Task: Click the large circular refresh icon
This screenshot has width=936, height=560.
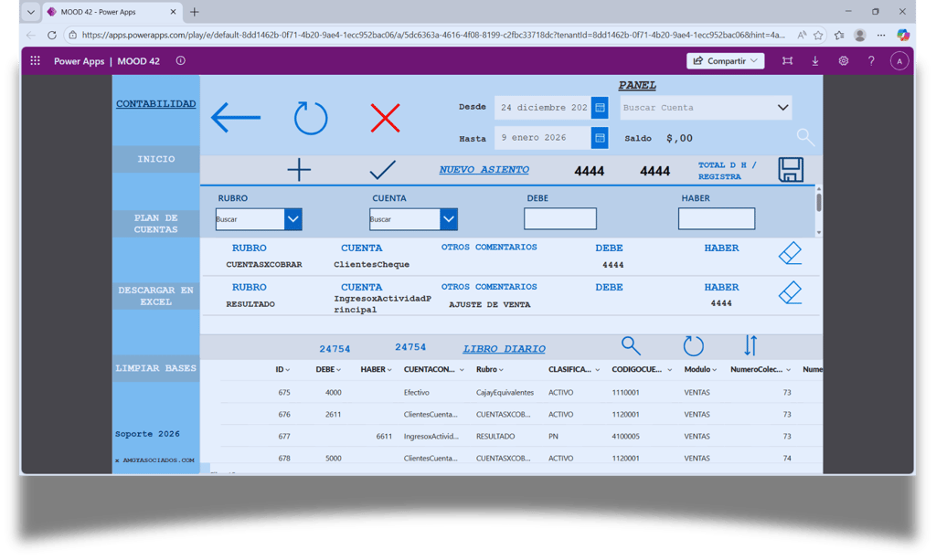Action: [311, 118]
